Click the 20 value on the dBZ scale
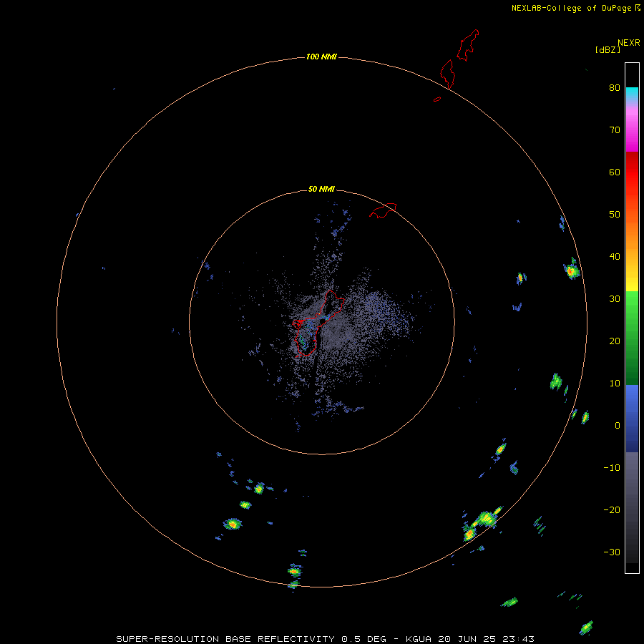This screenshot has width=644, height=644. (615, 341)
